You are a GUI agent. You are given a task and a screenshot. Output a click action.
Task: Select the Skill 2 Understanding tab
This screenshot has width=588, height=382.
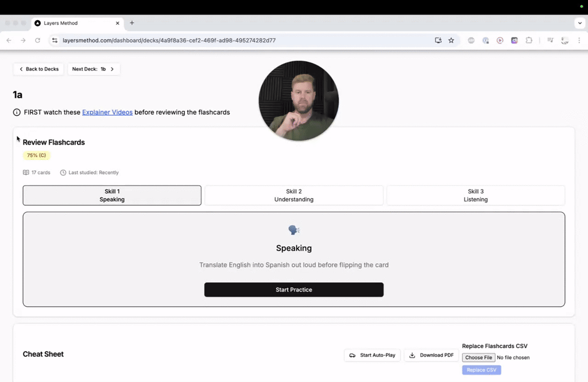coord(294,195)
